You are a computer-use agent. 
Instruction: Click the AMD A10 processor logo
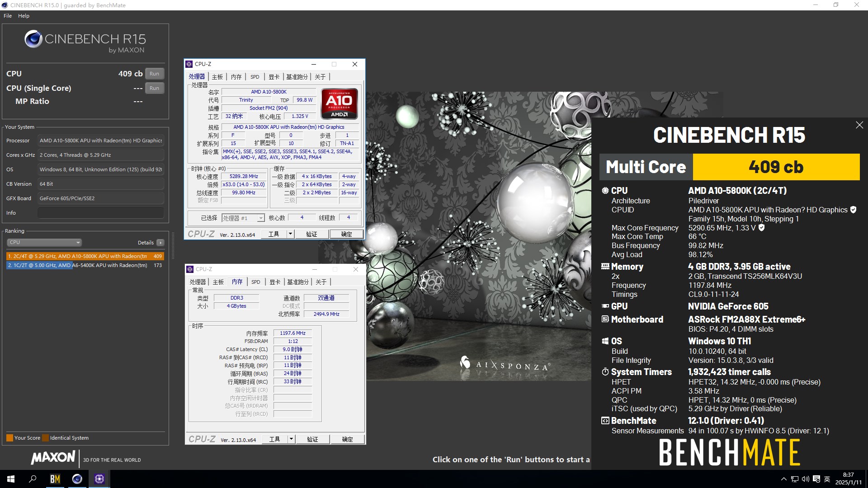tap(340, 104)
